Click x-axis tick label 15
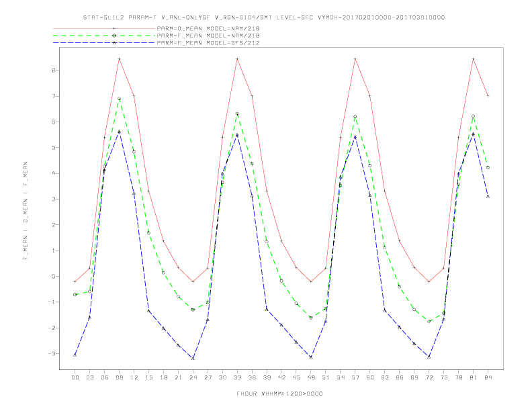Viewport: 532px width, 411px height. [x=148, y=377]
